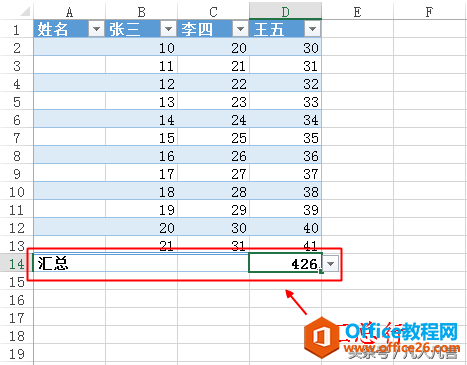This screenshot has width=467, height=365.
Task: Select column B header
Action: (141, 12)
